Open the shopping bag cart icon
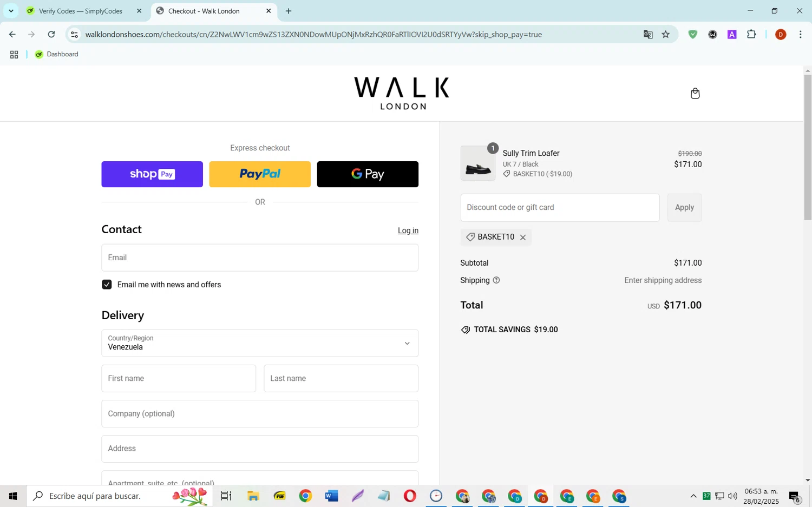Image resolution: width=812 pixels, height=507 pixels. point(695,94)
